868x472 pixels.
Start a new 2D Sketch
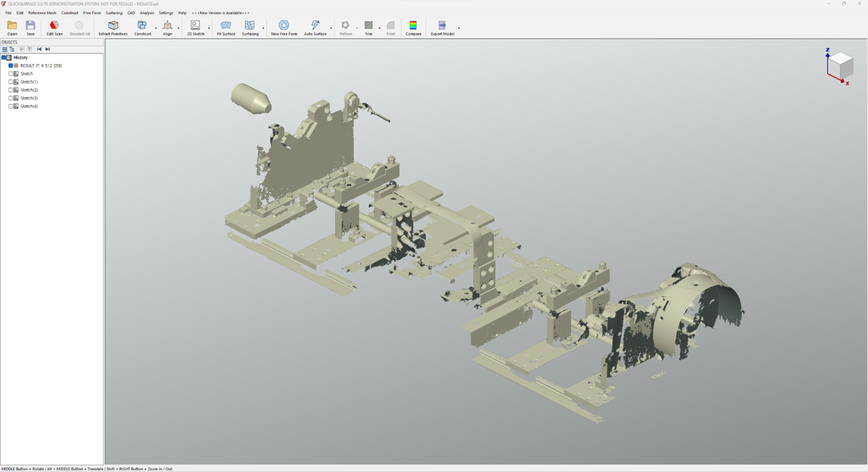[x=195, y=27]
